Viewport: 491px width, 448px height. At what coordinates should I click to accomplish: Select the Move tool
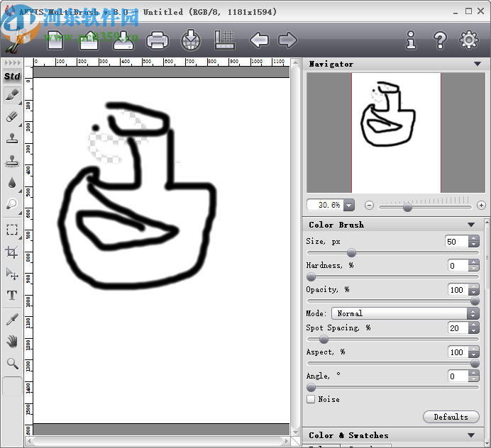(12, 274)
